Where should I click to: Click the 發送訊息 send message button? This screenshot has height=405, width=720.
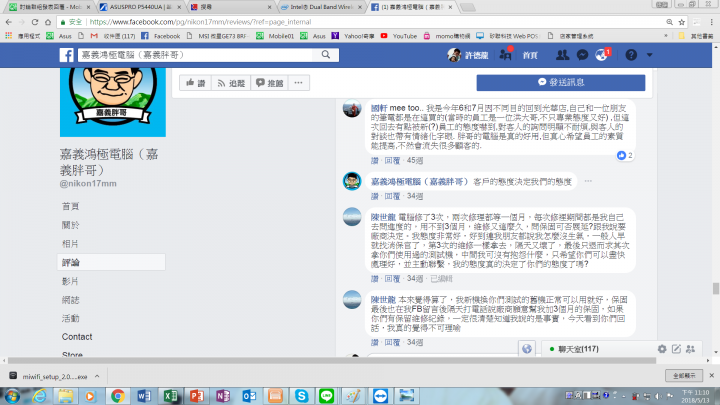click(561, 82)
